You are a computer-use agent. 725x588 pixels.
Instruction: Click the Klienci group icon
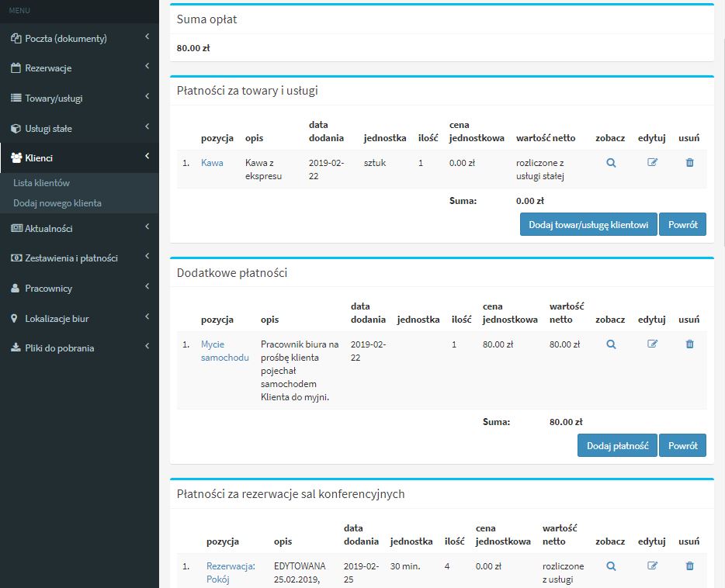point(16,158)
